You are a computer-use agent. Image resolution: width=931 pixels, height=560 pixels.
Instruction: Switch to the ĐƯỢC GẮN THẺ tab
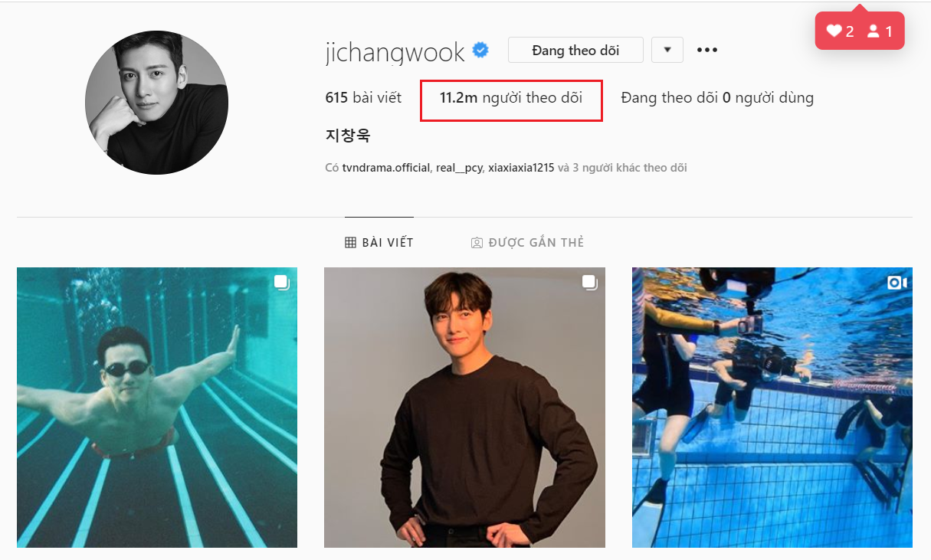[x=527, y=242]
